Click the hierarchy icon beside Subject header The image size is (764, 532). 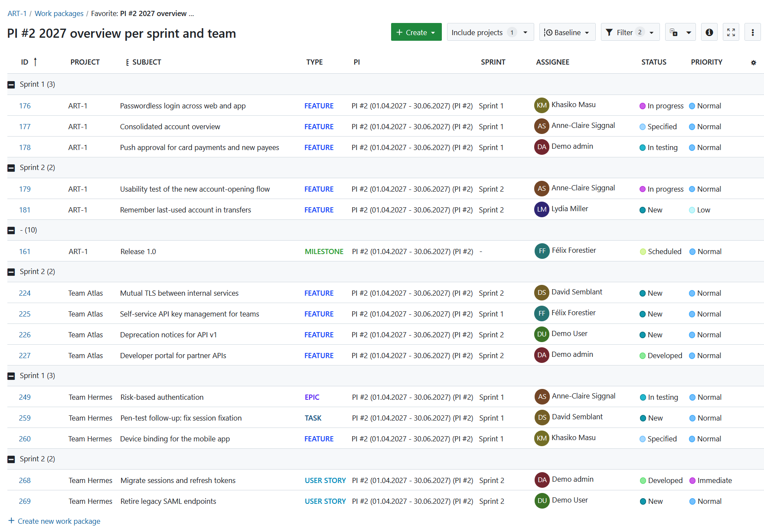tap(127, 62)
